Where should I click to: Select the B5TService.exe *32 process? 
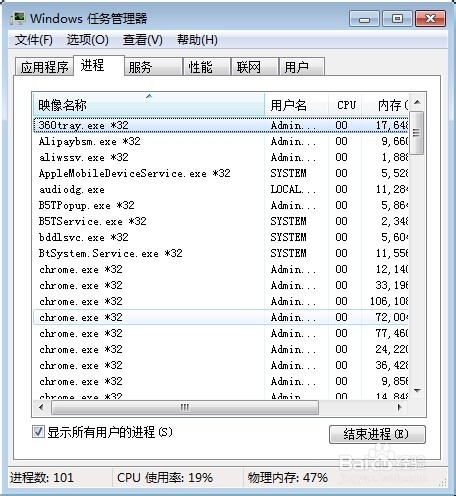pyautogui.click(x=221, y=221)
